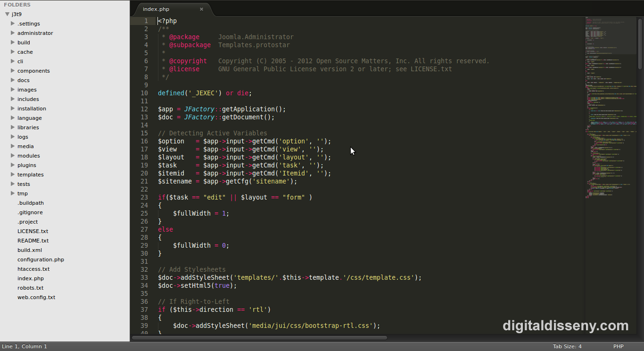Expand the .settings folder arrow
644x351 pixels.
click(x=13, y=24)
